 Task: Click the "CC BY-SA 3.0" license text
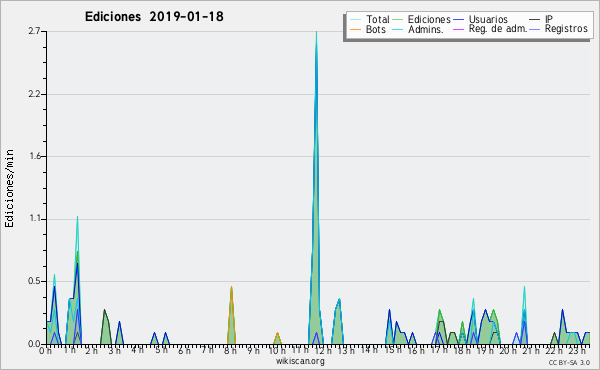(569, 363)
